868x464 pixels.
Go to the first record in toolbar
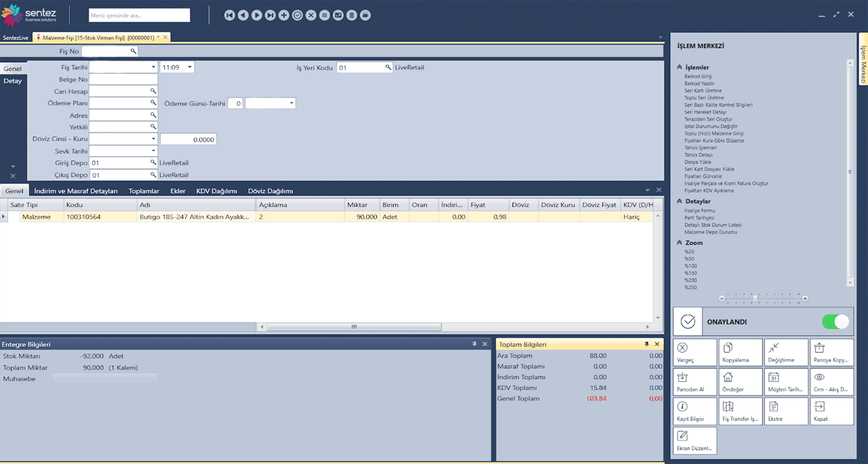point(229,15)
